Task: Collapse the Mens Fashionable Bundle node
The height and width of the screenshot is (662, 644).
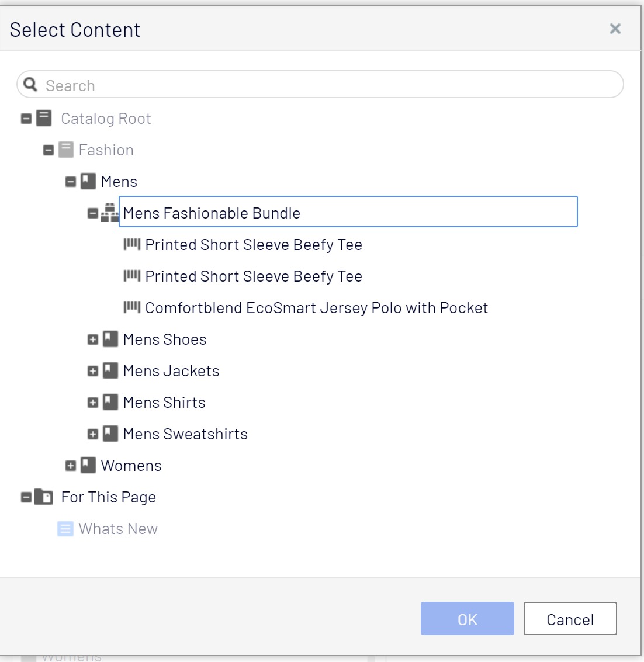Action: coord(93,214)
